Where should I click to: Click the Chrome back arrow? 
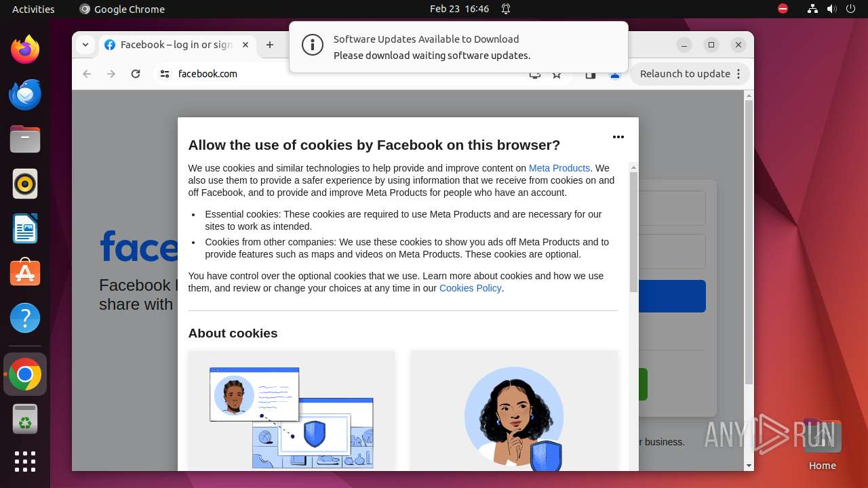[x=87, y=74]
